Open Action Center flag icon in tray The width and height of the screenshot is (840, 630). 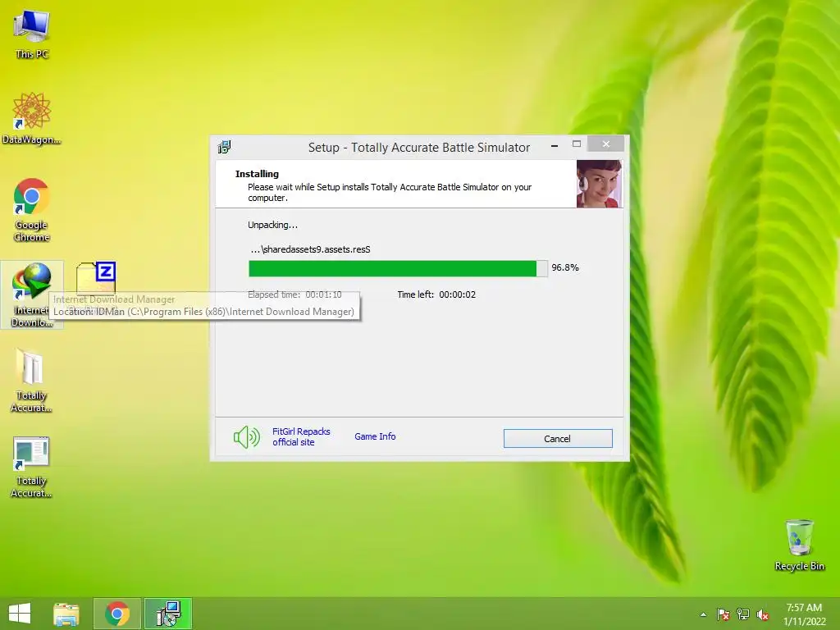pyautogui.click(x=723, y=614)
